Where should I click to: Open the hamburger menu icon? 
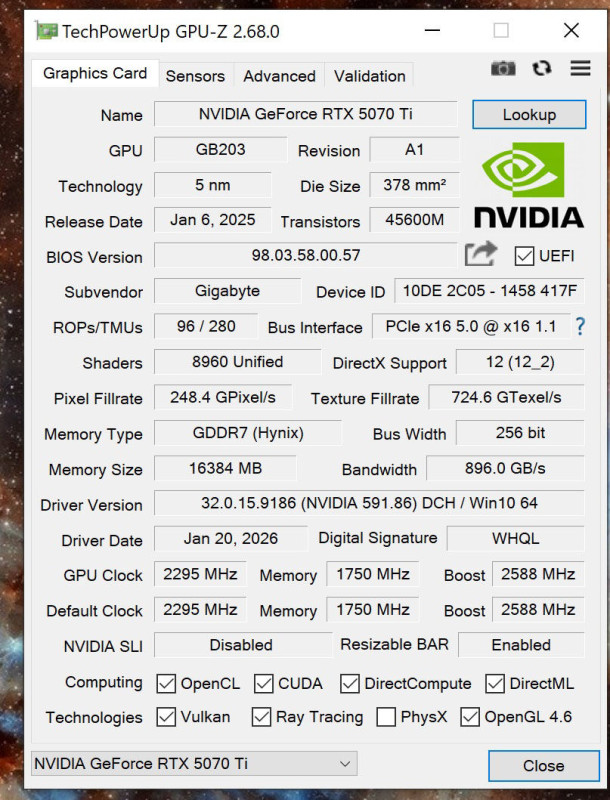(580, 68)
